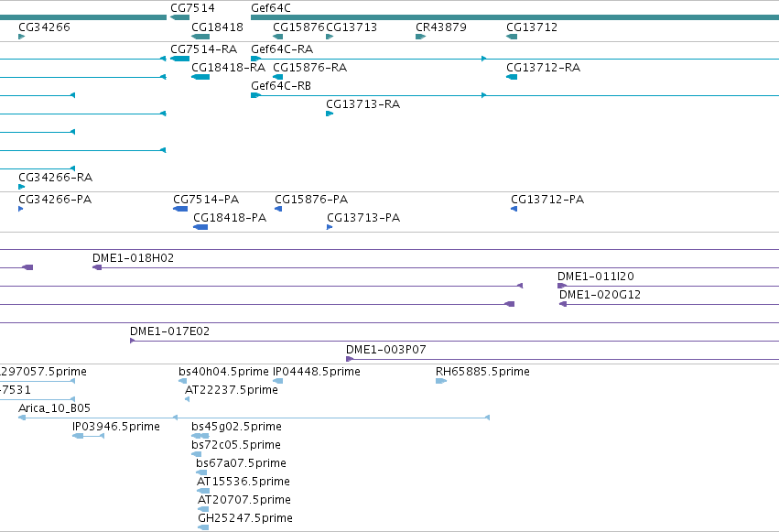Select EST GH25247.5prime

(245, 518)
